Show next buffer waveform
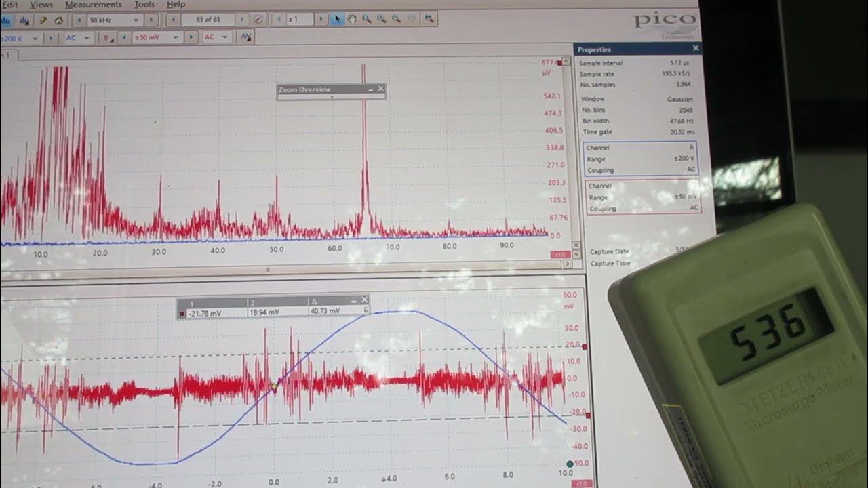This screenshot has width=868, height=488. [242, 20]
